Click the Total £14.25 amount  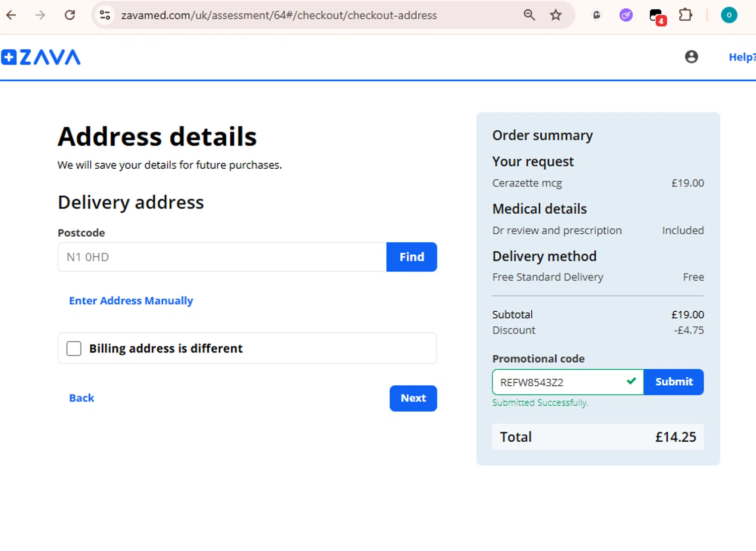pos(675,437)
